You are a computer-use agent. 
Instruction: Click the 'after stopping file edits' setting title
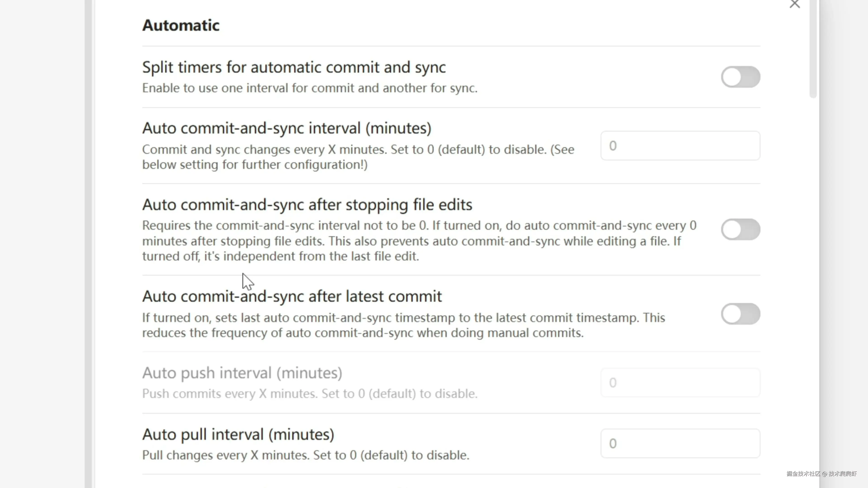click(307, 204)
